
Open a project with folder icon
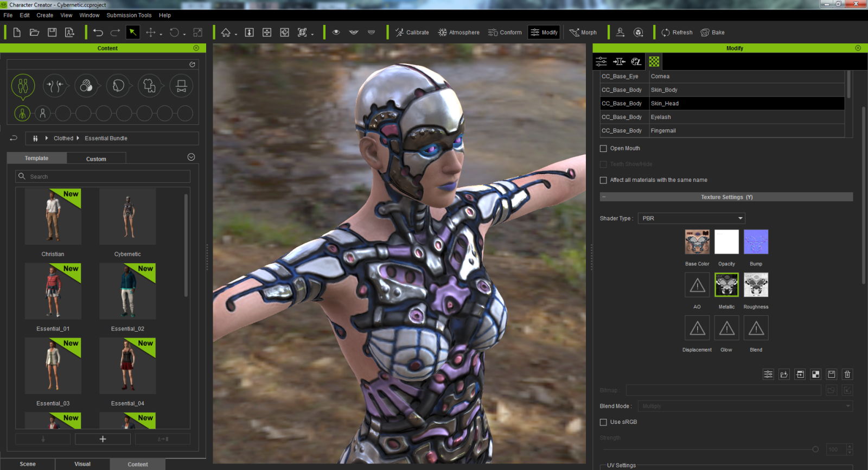click(x=34, y=33)
